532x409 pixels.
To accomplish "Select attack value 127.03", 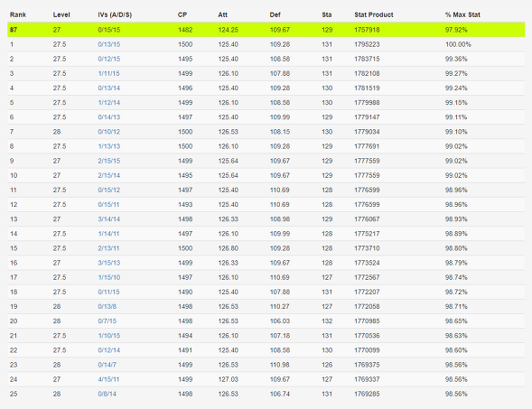I will click(x=229, y=380).
